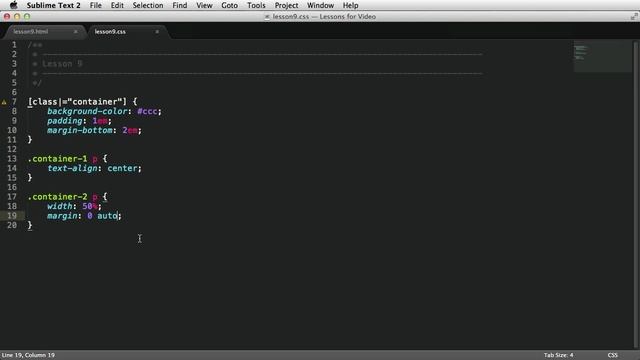The width and height of the screenshot is (640, 360).
Task: Open the Apple menu
Action: pos(13,5)
